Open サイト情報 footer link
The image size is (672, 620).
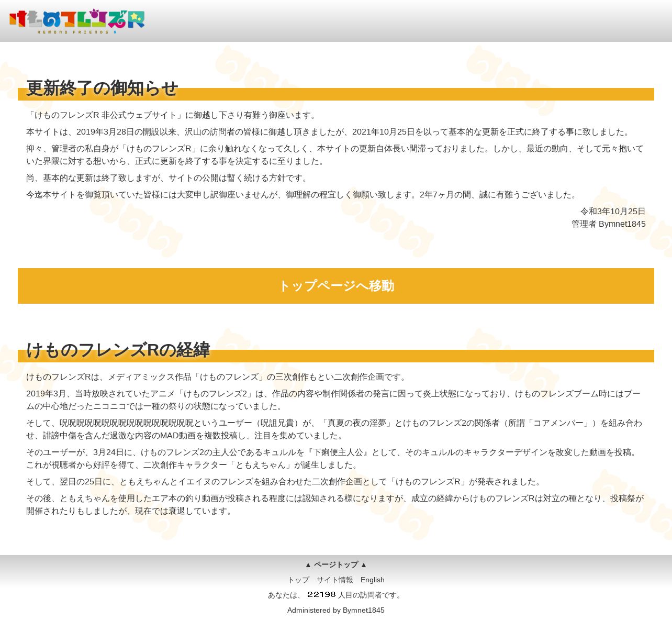point(335,580)
